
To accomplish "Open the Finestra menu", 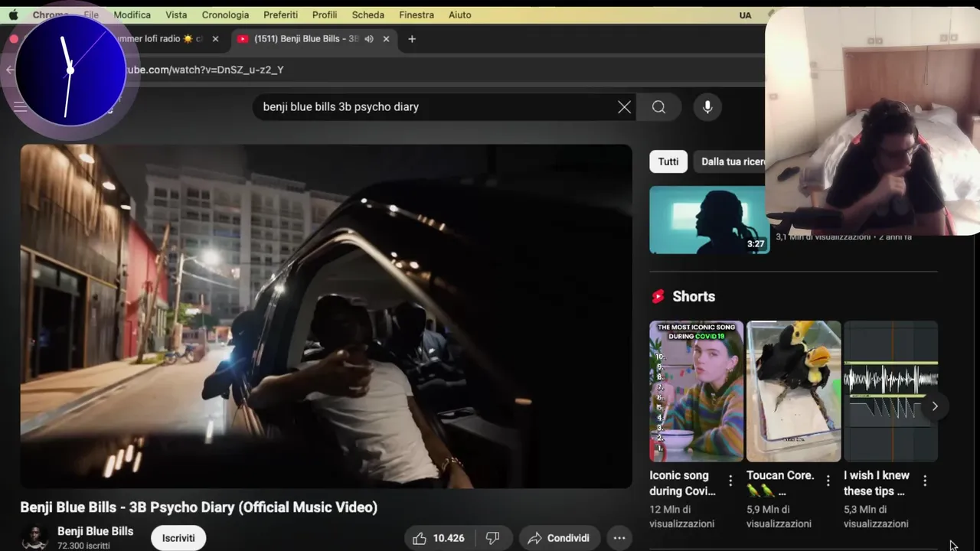I will click(416, 15).
